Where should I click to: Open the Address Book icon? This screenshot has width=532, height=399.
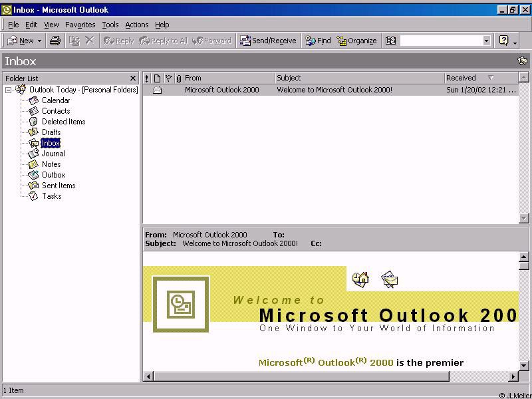[390, 41]
